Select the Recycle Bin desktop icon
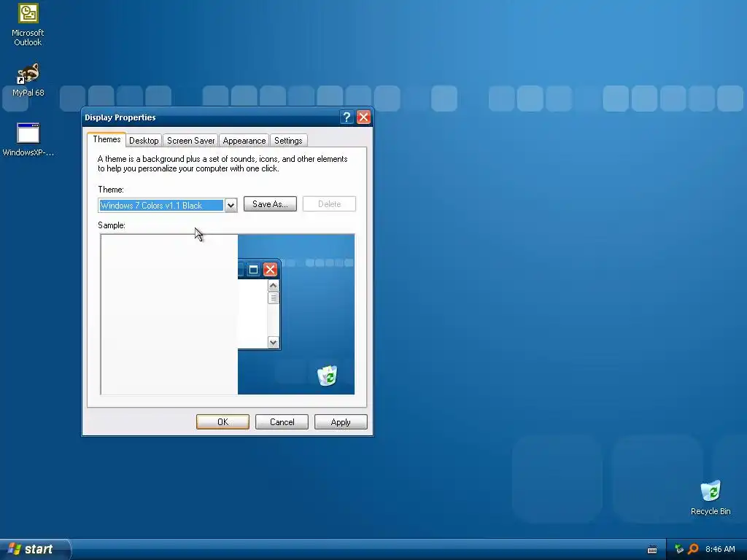The height and width of the screenshot is (560, 747). pos(711,497)
